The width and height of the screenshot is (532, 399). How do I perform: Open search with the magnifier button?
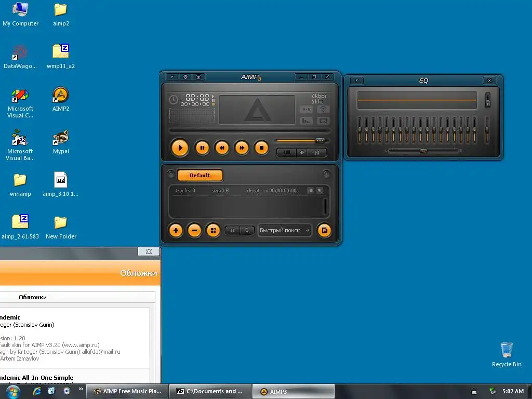(247, 230)
